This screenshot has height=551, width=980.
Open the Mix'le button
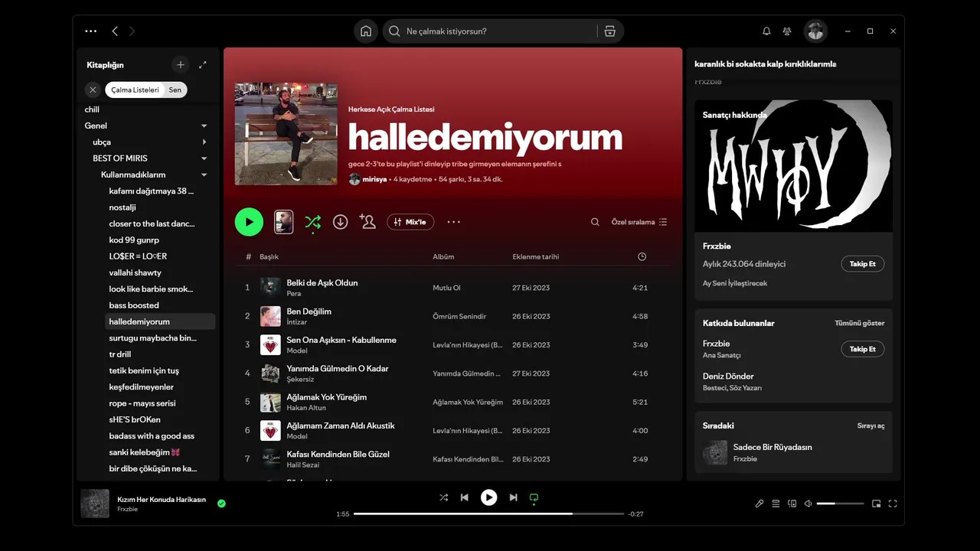(410, 222)
